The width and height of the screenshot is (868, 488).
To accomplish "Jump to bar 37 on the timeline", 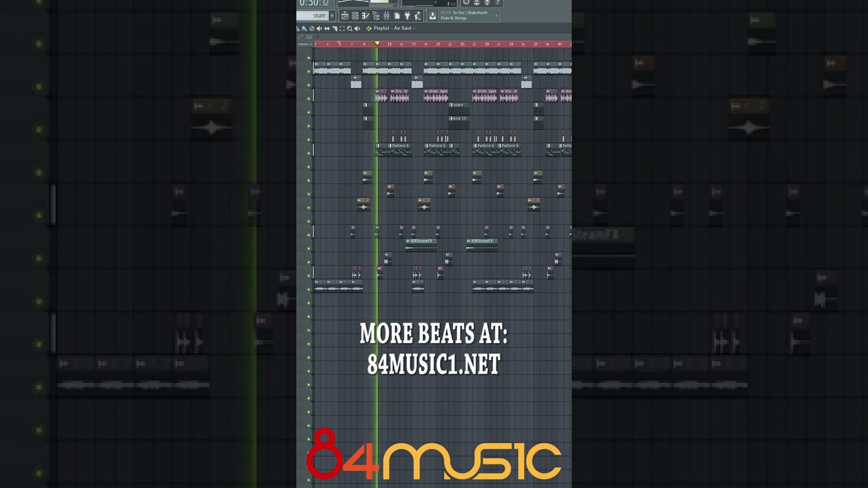I will click(536, 44).
